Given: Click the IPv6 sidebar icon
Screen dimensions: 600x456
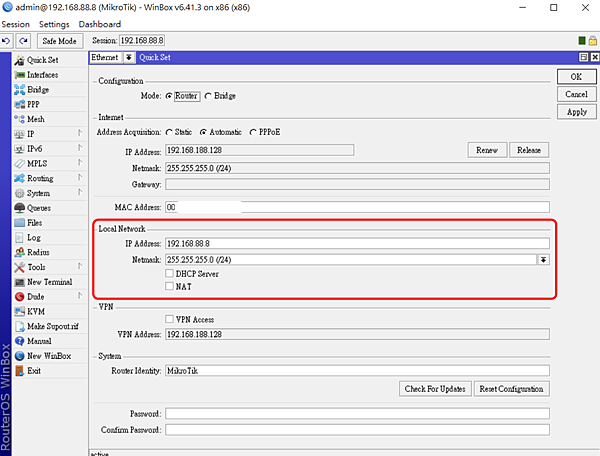Looking at the screenshot, I should pyautogui.click(x=19, y=149).
